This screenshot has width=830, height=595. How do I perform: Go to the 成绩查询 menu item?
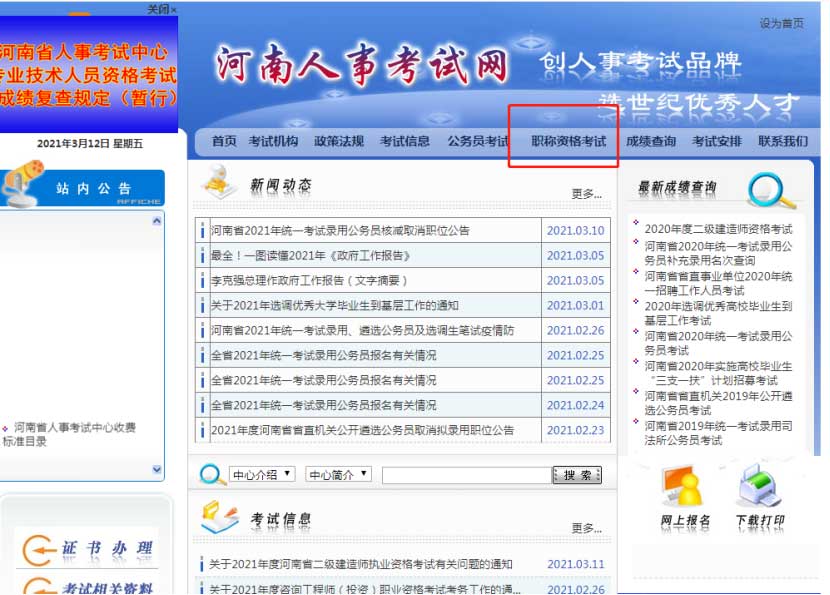coord(650,142)
